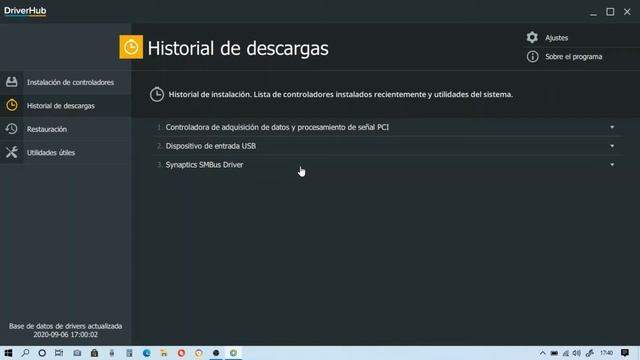This screenshot has height=360, width=640.
Task: Click the clock icon beside installation history description
Action: click(157, 95)
